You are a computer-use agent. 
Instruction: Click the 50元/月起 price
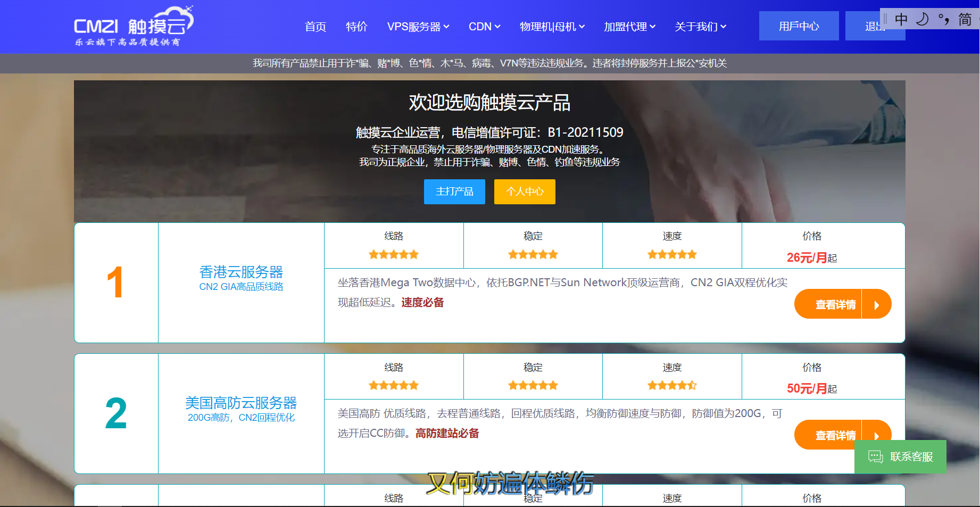tap(812, 388)
